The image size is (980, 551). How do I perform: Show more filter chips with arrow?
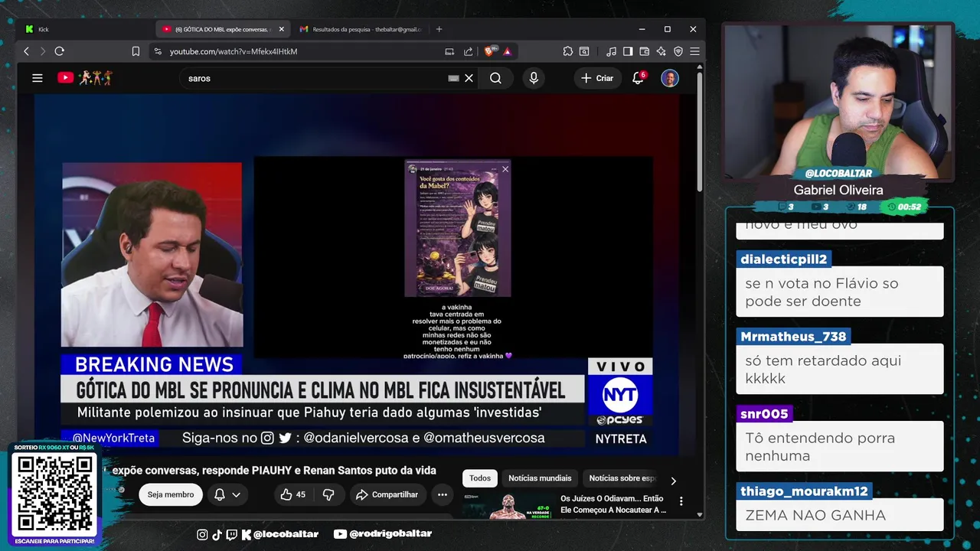coord(673,481)
